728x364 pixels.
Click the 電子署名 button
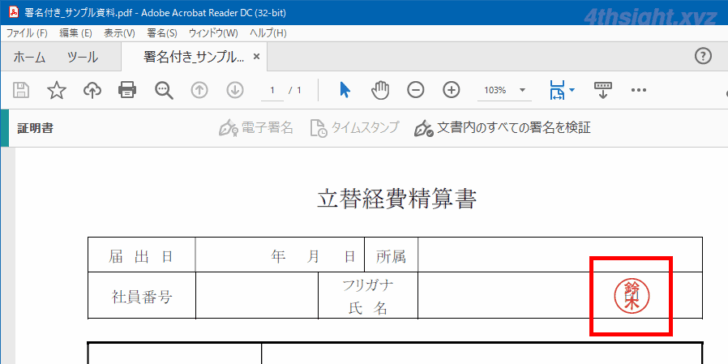click(256, 128)
